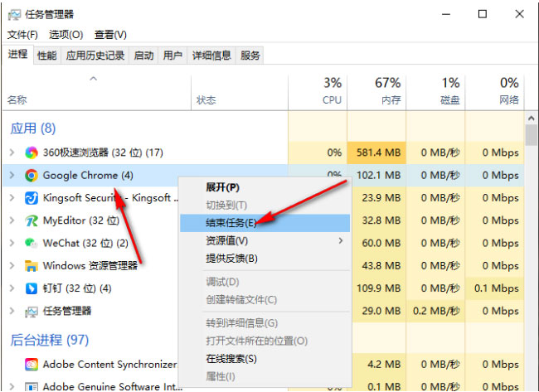Viewport: 539px width, 392px height.
Task: Select the MyEditor (32 位) row name
Action: coord(80,220)
